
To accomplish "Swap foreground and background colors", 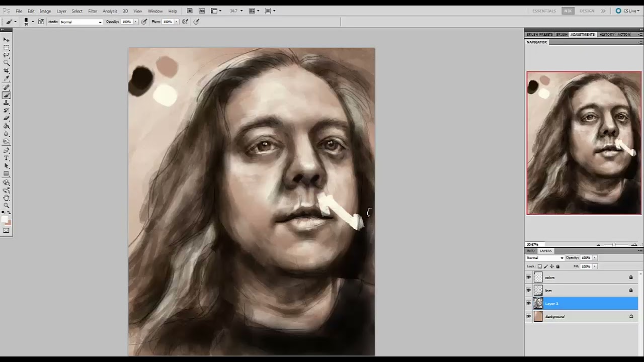I will [9, 212].
